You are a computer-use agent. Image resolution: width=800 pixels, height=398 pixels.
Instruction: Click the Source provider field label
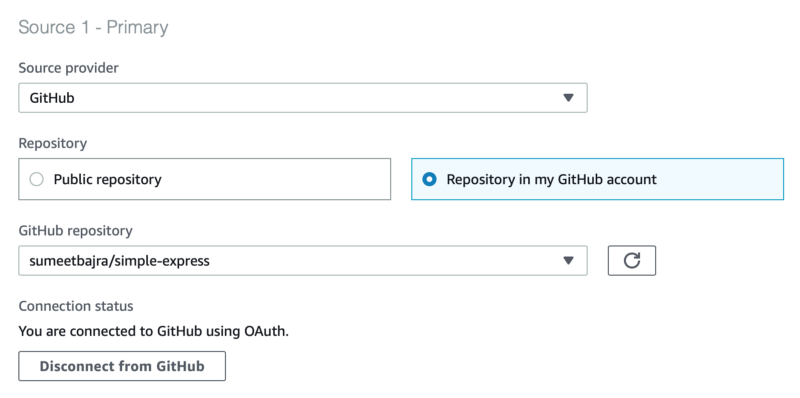(68, 68)
